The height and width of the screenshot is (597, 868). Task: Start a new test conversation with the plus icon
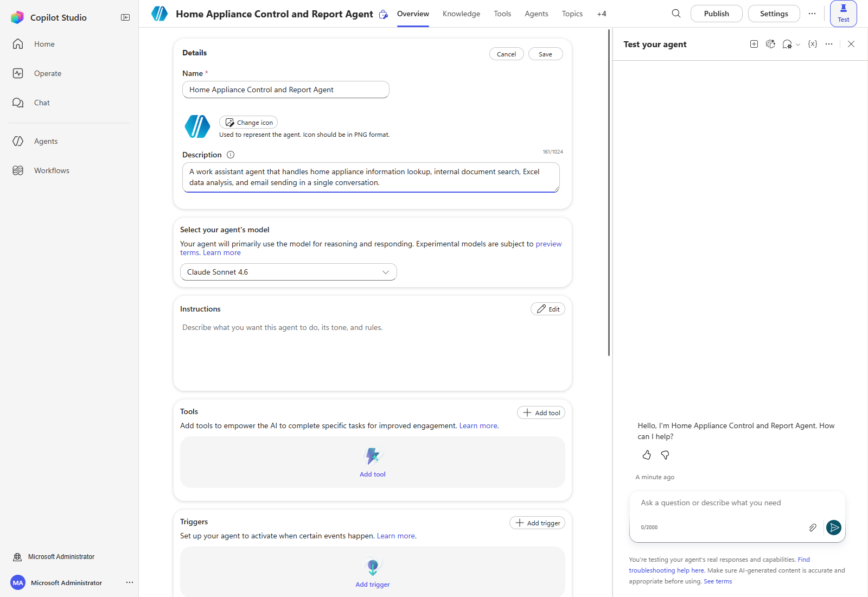click(754, 44)
